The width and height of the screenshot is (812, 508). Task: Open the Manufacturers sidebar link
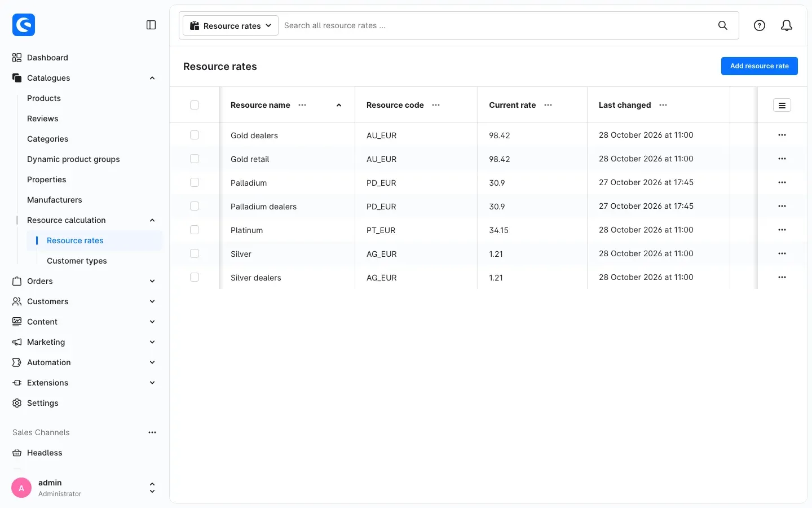pos(55,200)
